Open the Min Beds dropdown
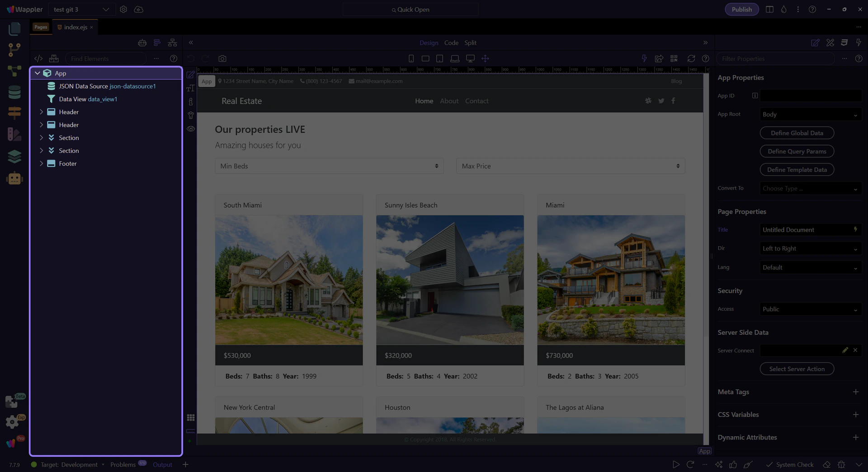 tap(329, 166)
